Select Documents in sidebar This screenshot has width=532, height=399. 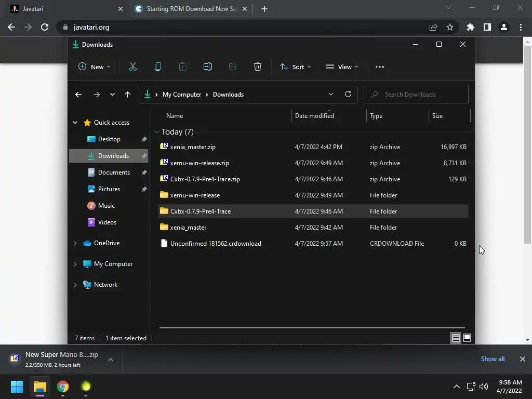point(114,172)
